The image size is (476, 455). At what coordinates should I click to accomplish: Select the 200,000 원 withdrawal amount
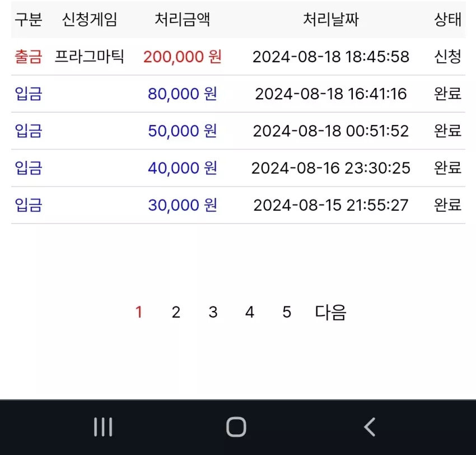coord(183,57)
